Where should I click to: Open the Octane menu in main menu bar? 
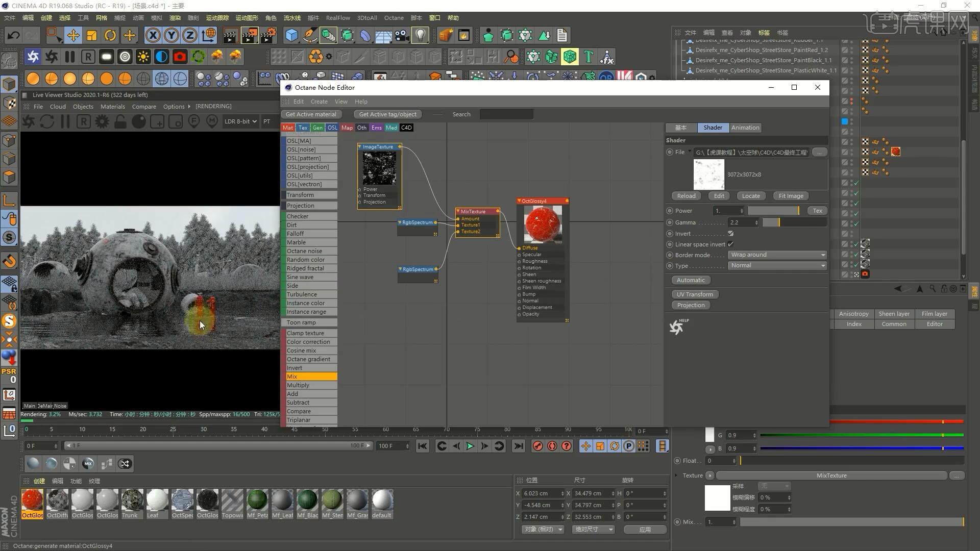tap(394, 18)
